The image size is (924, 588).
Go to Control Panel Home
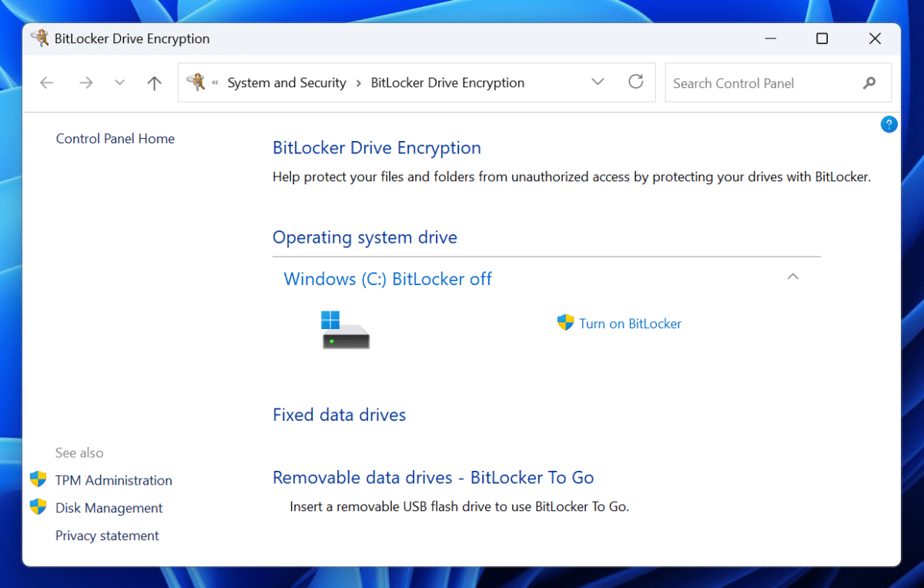click(115, 139)
